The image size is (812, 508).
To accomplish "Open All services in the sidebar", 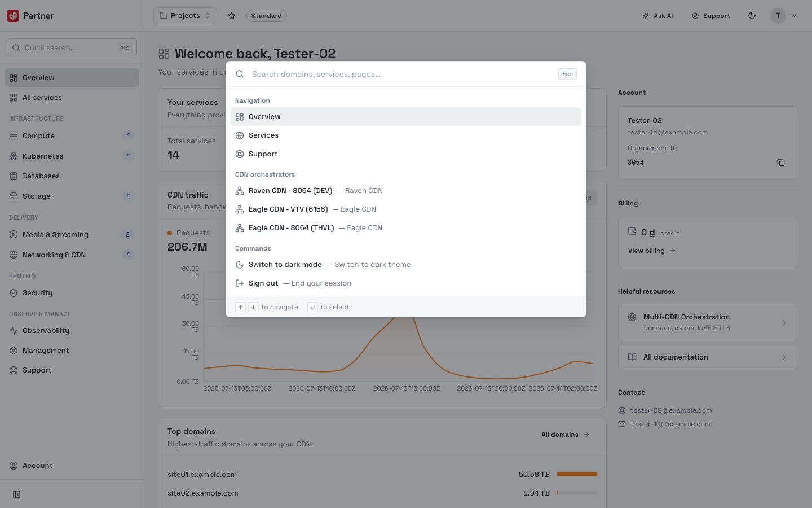I will [72, 98].
